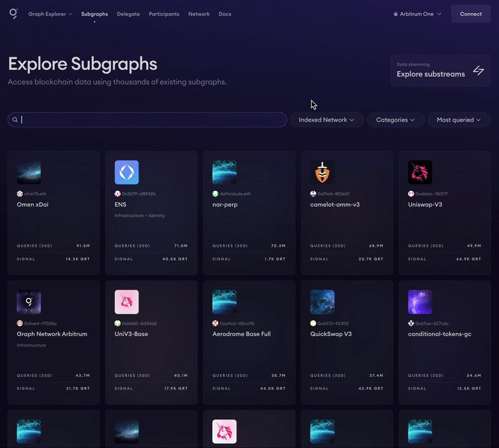Click the 91.5M queries value
Screen dimensions: 499x448
click(x=83, y=246)
